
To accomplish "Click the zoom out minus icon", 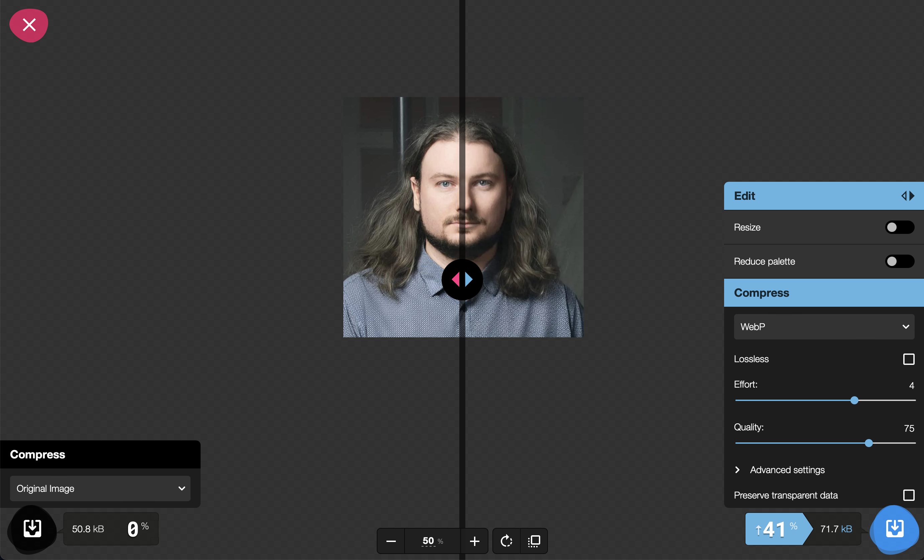I will coord(390,541).
